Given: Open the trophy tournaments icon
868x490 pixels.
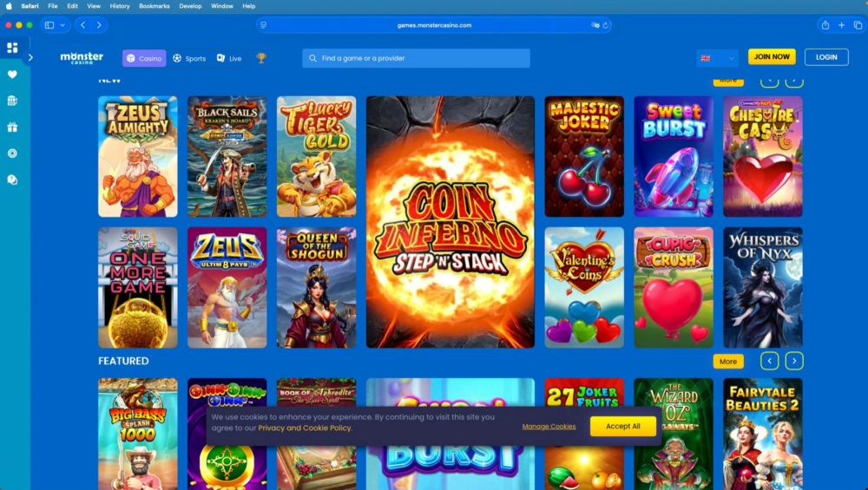Looking at the screenshot, I should 261,57.
